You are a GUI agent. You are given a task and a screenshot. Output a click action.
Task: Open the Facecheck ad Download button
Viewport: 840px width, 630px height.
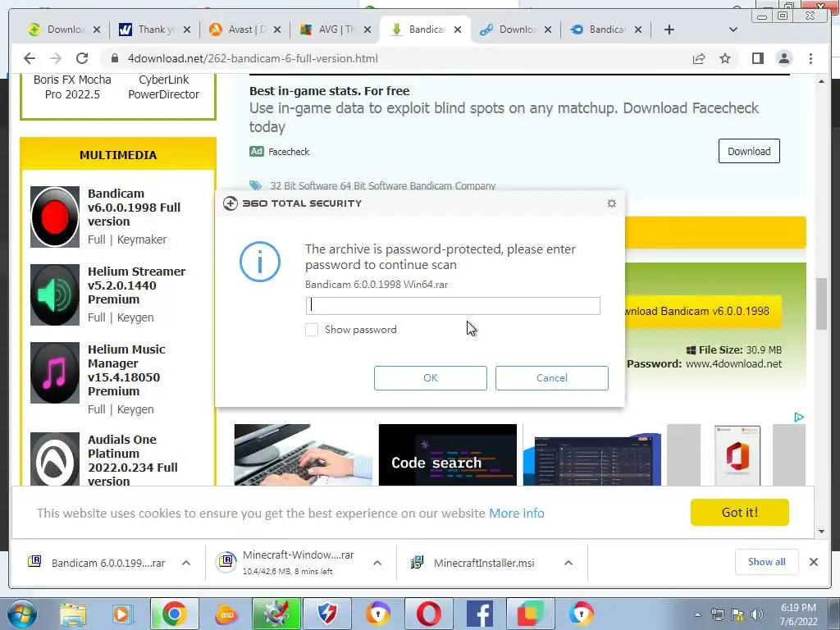tap(749, 152)
